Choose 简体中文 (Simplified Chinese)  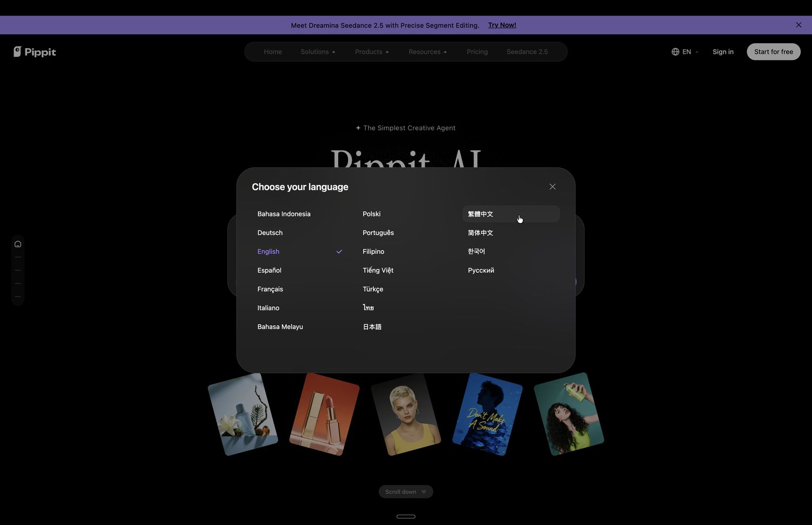point(511,233)
